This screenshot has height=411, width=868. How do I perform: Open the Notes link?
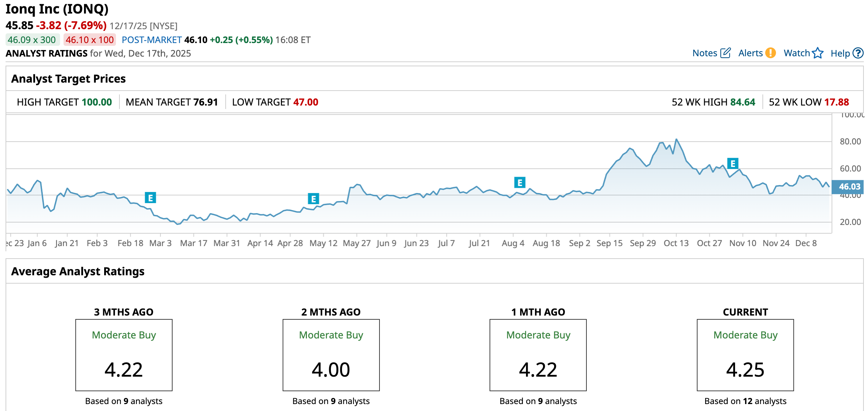704,53
